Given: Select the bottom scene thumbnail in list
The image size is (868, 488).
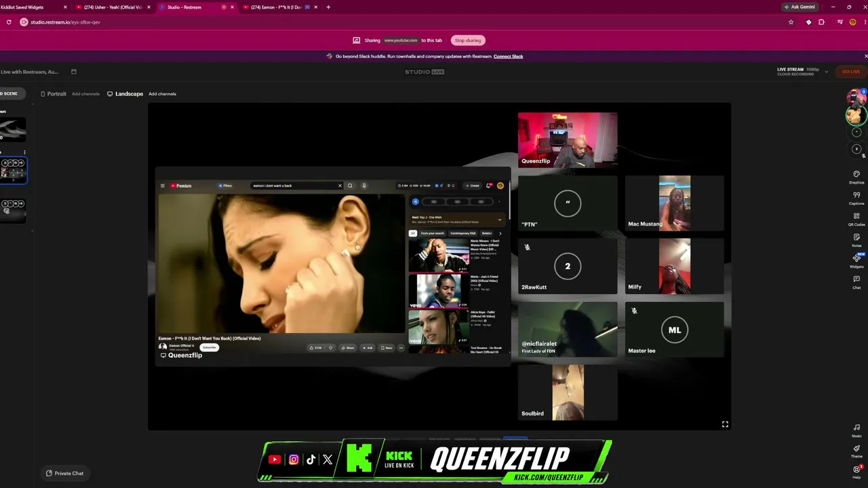Looking at the screenshot, I should (13, 210).
